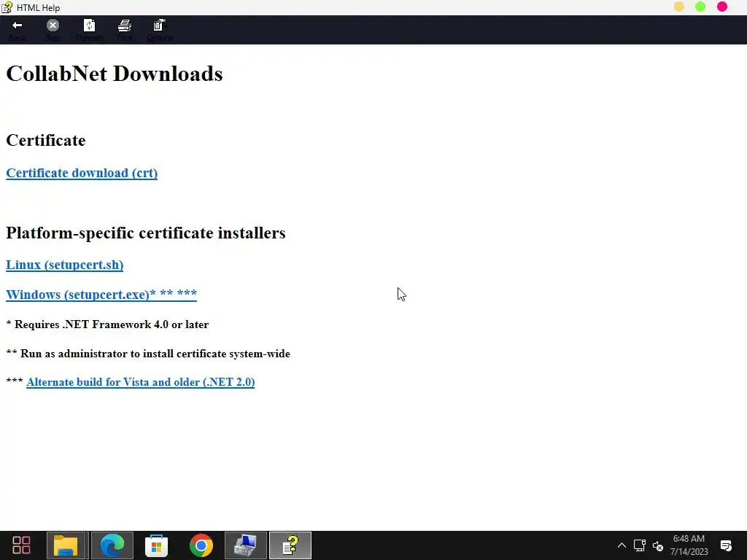Screen dimensions: 747x560
Task: Open Alternate build for Vista link
Action: pos(141,382)
